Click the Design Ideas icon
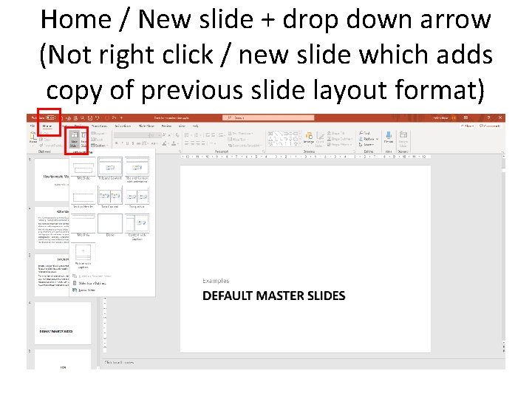 pos(403,138)
